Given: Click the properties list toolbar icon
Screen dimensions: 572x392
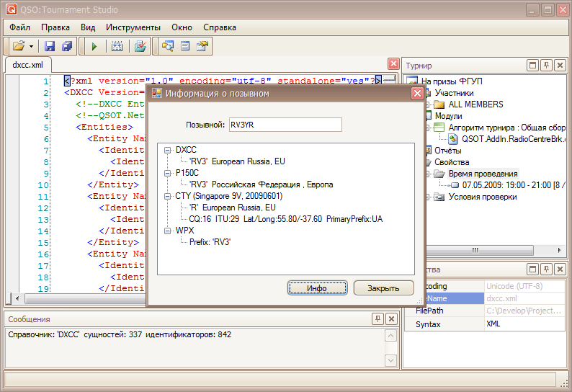Looking at the screenshot, I should (x=185, y=46).
